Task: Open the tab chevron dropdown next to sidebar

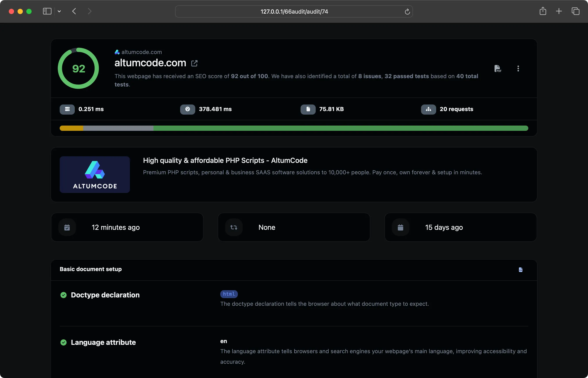Action: click(x=59, y=11)
